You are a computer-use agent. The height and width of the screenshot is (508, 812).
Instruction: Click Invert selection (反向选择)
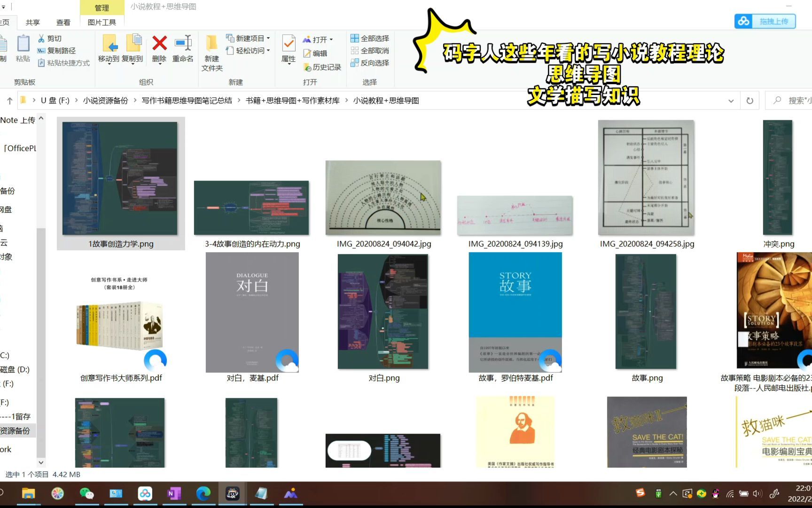[370, 63]
